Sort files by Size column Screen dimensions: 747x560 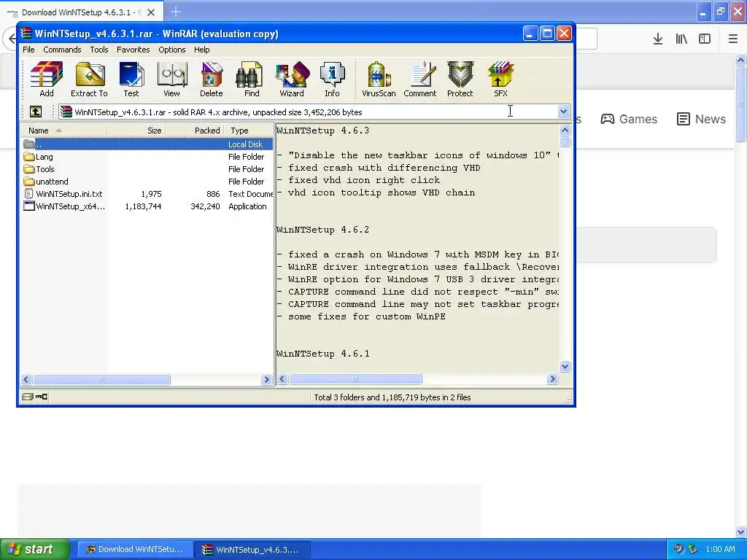tap(136, 131)
